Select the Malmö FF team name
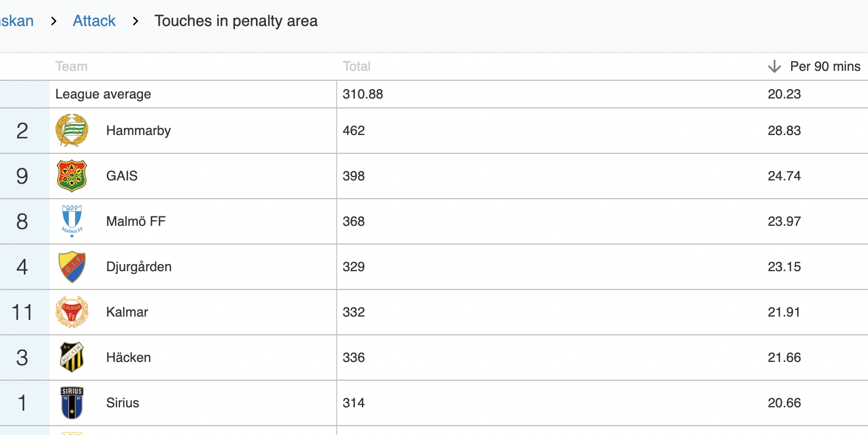868x435 pixels. tap(136, 221)
